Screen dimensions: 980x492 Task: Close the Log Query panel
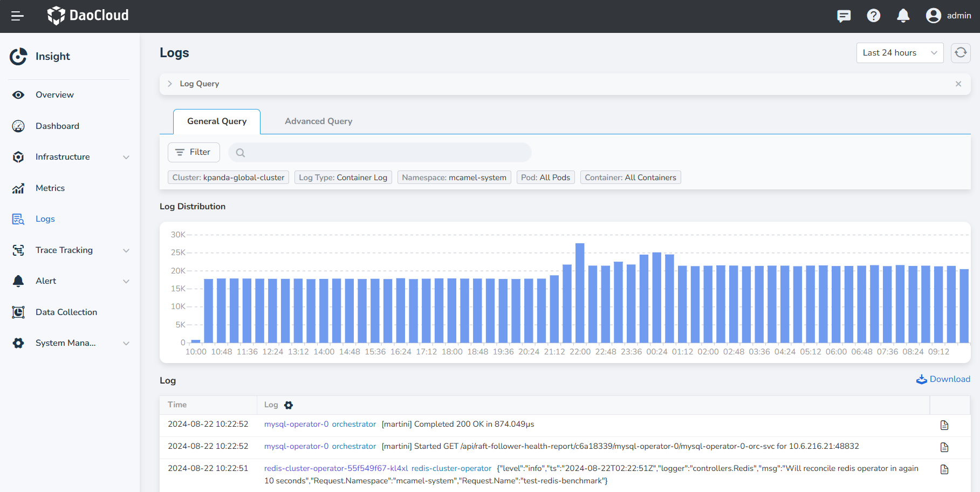tap(958, 84)
